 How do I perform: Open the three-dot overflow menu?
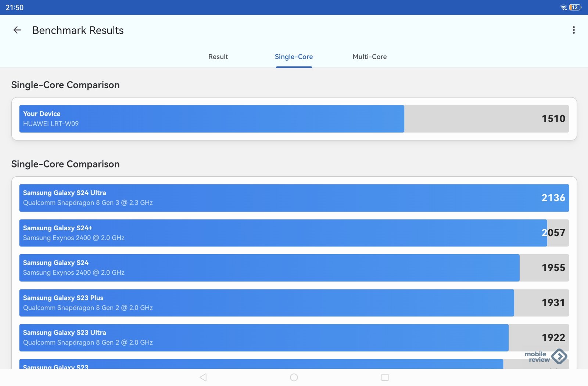(573, 30)
